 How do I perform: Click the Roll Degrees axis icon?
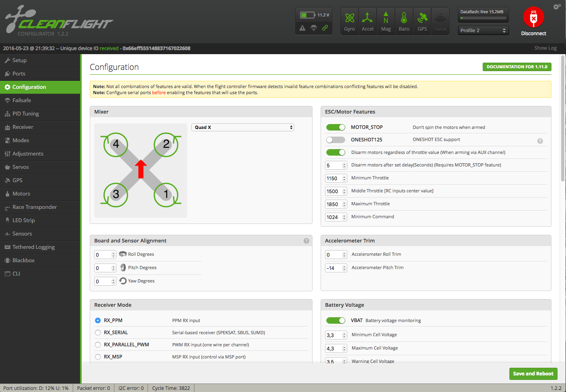coord(123,254)
